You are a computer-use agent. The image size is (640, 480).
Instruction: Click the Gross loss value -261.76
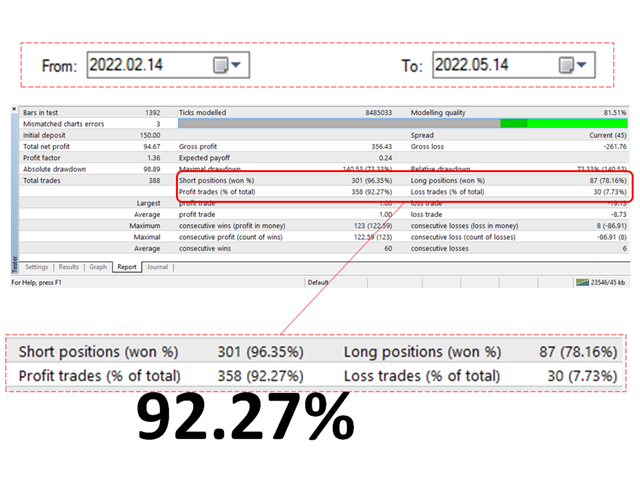click(615, 147)
